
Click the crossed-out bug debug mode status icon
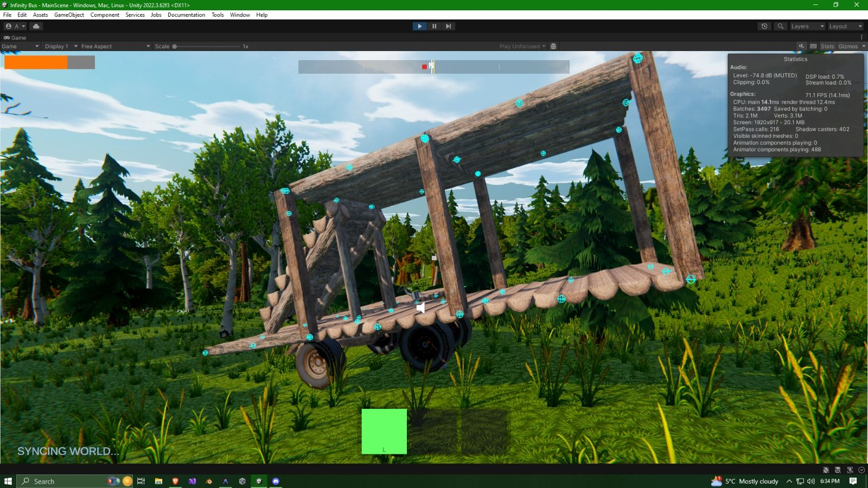tap(826, 470)
